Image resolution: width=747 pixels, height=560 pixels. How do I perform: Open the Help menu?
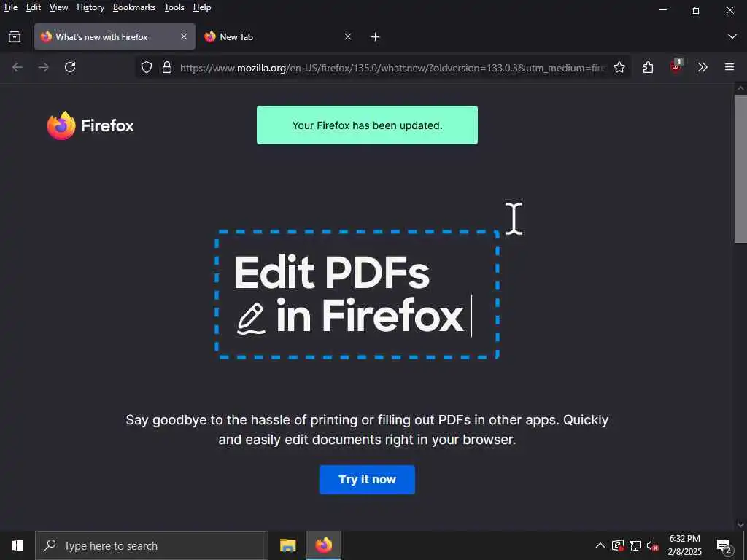click(202, 7)
